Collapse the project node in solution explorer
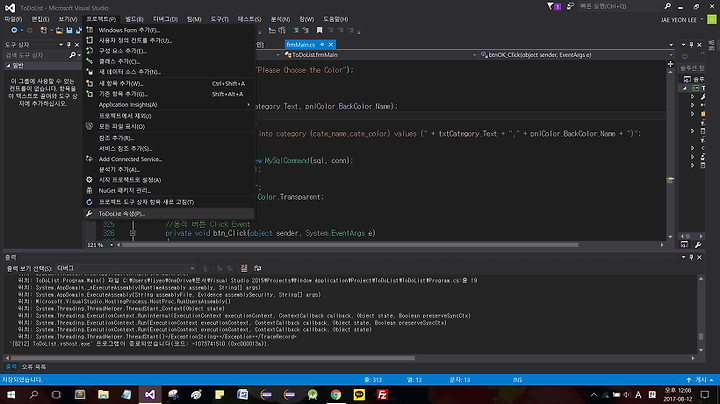This screenshot has height=404, width=720. (x=685, y=88)
